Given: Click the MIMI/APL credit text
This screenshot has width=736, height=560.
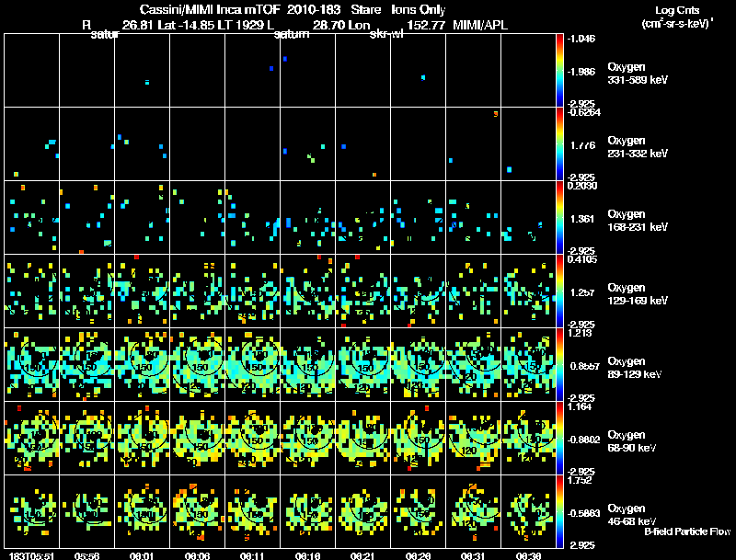Looking at the screenshot, I should [x=480, y=25].
